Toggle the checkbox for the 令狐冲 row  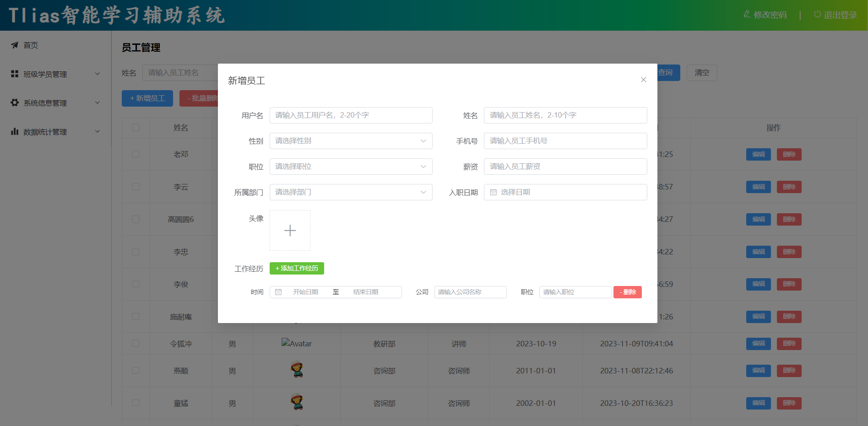136,343
